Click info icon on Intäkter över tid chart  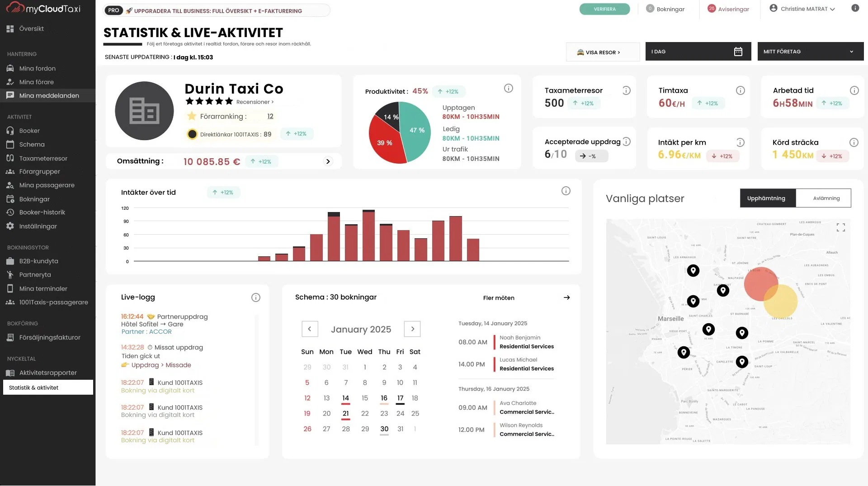click(566, 191)
